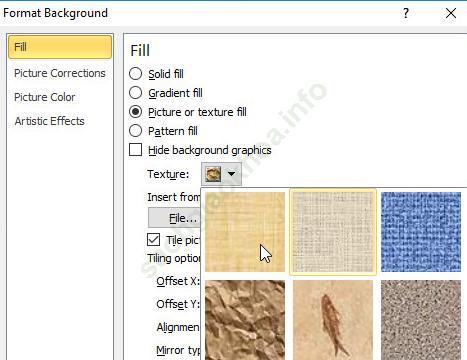The width and height of the screenshot is (467, 360).
Task: Open the Texture dropdown arrow
Action: tap(231, 174)
